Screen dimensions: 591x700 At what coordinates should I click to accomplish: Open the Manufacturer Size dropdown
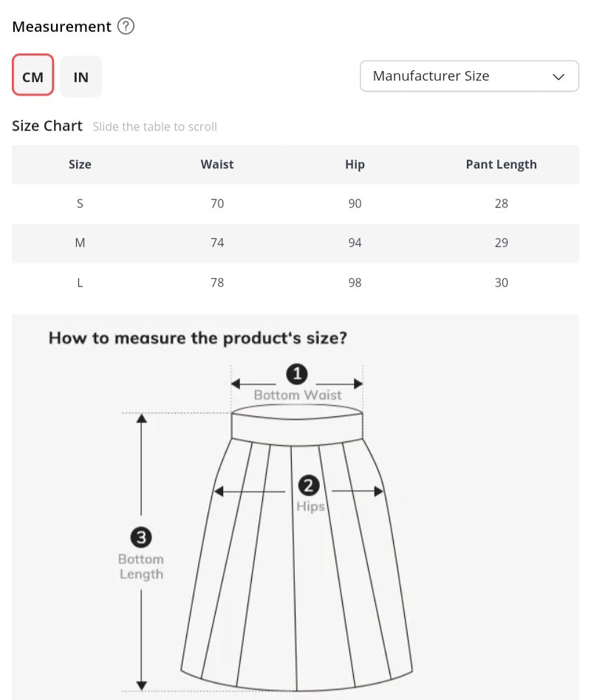[469, 76]
